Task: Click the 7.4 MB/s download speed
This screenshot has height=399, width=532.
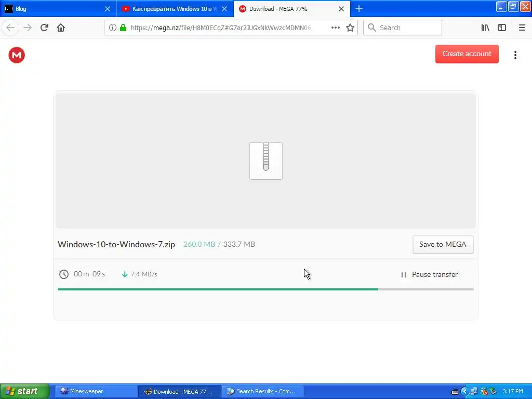Action: tap(144, 274)
